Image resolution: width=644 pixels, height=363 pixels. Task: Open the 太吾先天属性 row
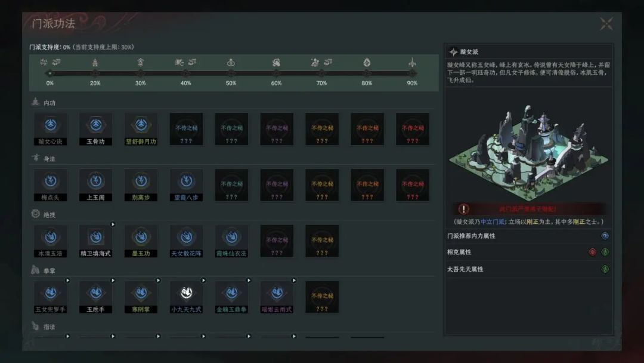[x=528, y=269]
